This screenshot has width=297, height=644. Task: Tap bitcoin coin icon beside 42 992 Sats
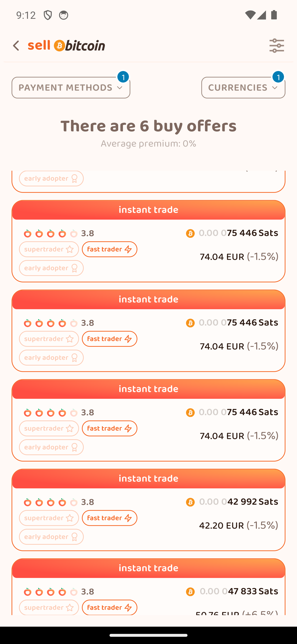(x=190, y=502)
